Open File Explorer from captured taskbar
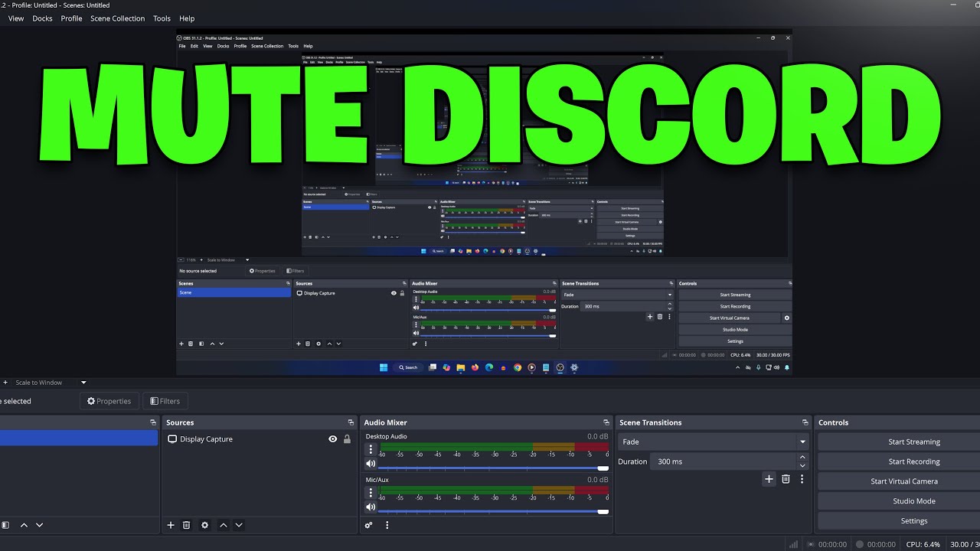Viewport: 980px width, 551px height. click(x=461, y=367)
